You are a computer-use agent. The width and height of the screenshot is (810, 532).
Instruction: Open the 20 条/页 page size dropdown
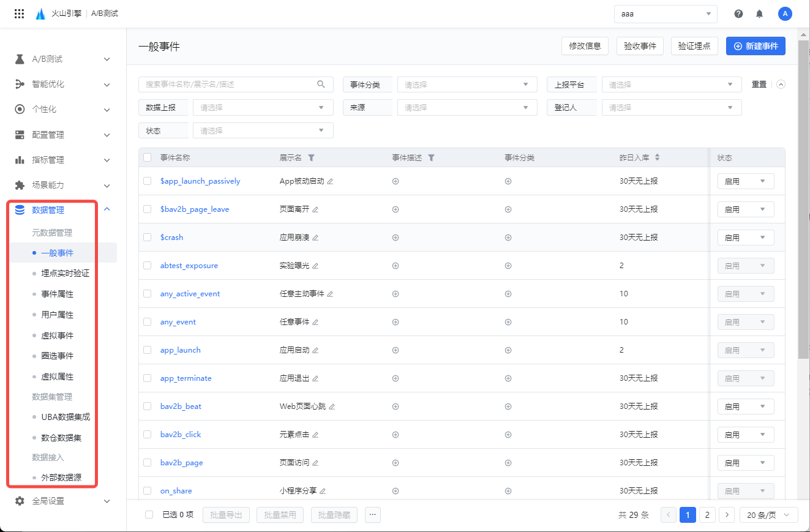tap(769, 515)
